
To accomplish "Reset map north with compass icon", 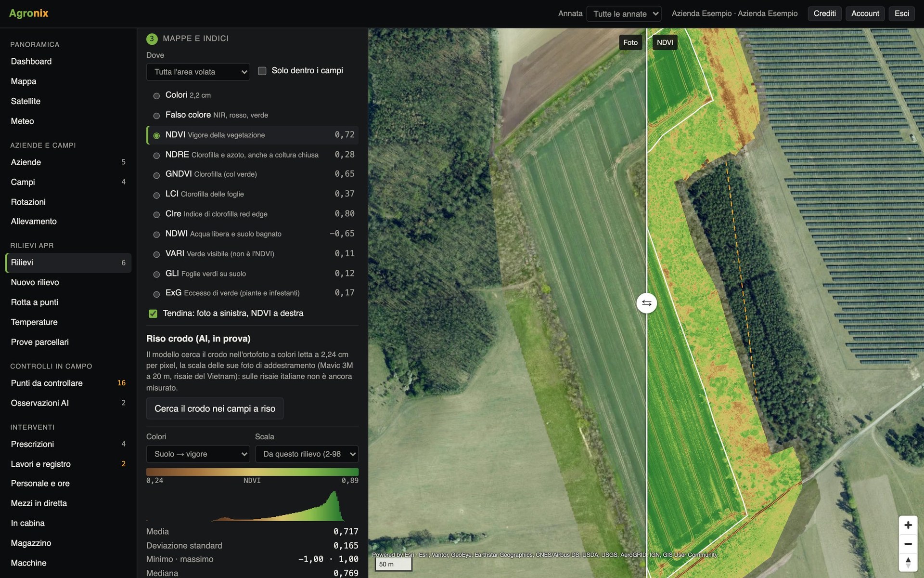I will 908,562.
